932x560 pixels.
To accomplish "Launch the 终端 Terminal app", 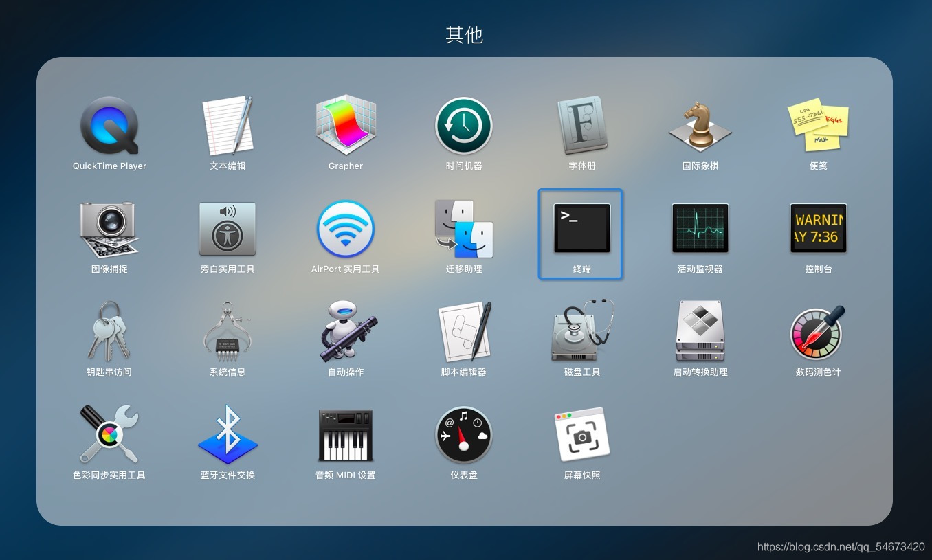I will click(x=582, y=229).
